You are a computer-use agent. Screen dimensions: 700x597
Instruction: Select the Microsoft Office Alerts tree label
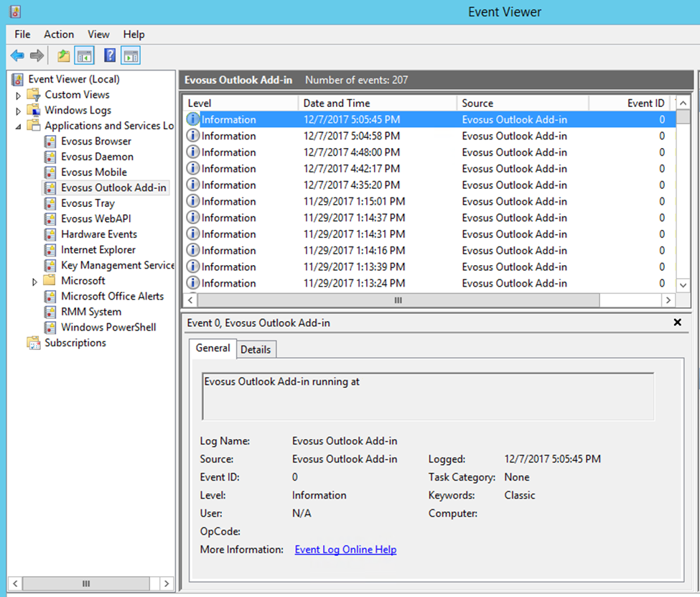click(113, 296)
